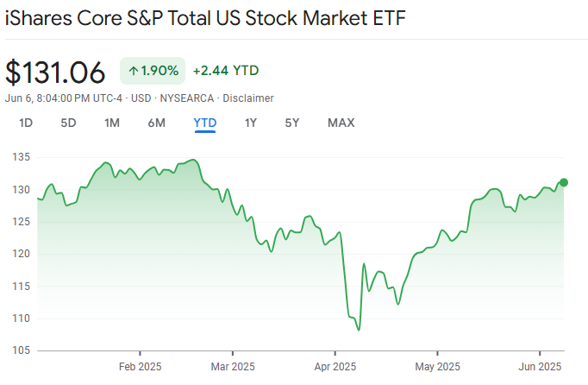The height and width of the screenshot is (385, 588).
Task: Open the 5Y time range
Action: (x=292, y=123)
